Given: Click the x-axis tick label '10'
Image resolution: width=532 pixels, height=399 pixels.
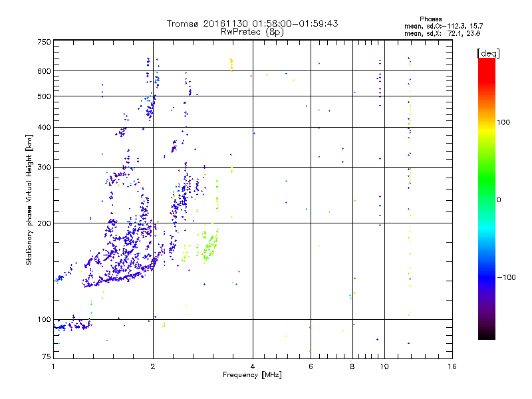Looking at the screenshot, I should point(384,366).
